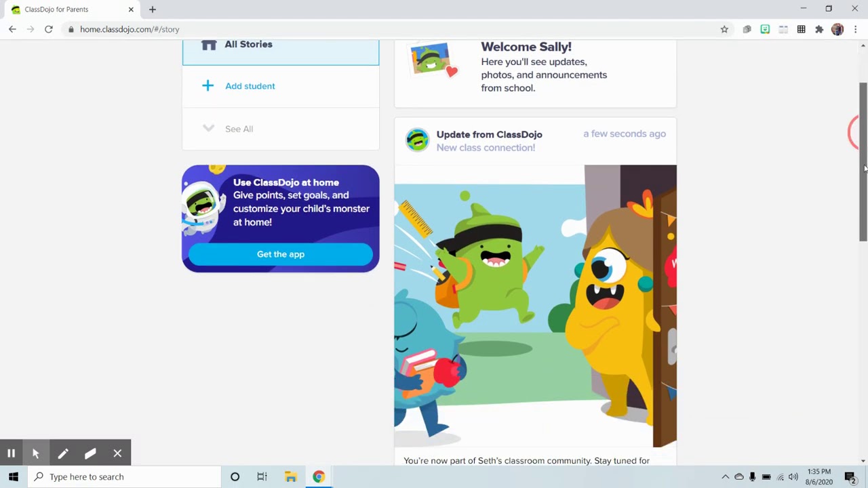Open Cortana circle icon

pos(235,476)
